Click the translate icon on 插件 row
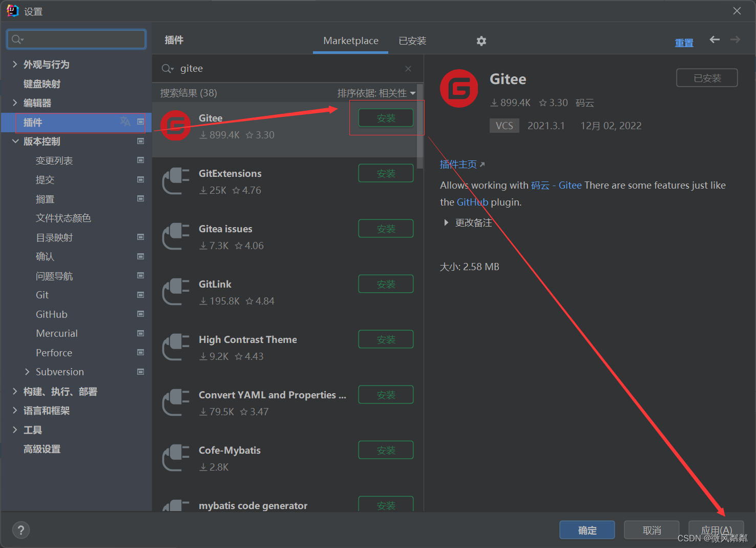 tap(125, 121)
